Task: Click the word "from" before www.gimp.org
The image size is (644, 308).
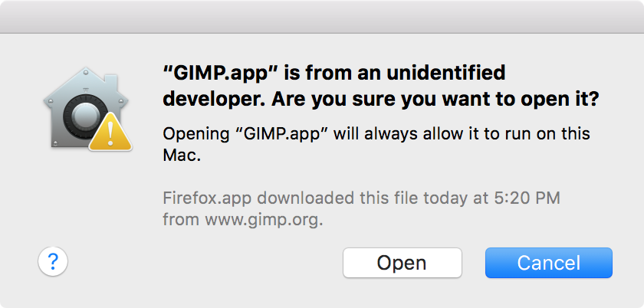Action: pos(182,220)
